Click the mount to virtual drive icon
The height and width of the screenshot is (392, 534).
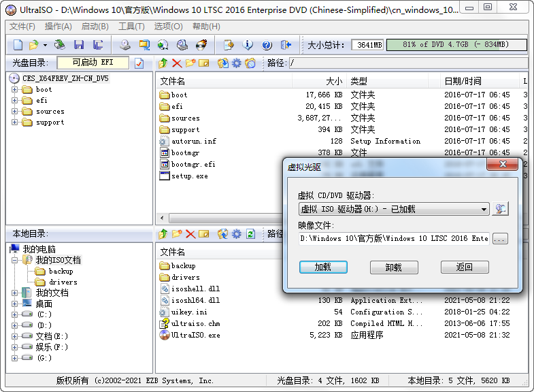[182, 45]
